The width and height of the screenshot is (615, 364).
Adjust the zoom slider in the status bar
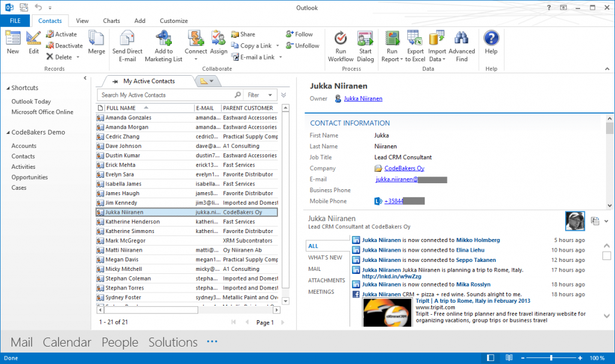[551, 358]
